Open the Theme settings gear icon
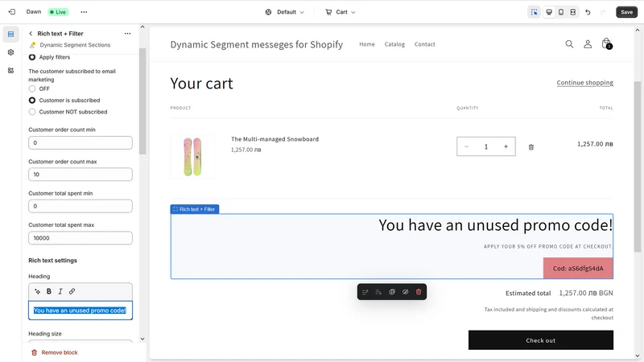This screenshot has width=644, height=362. pos(10,52)
